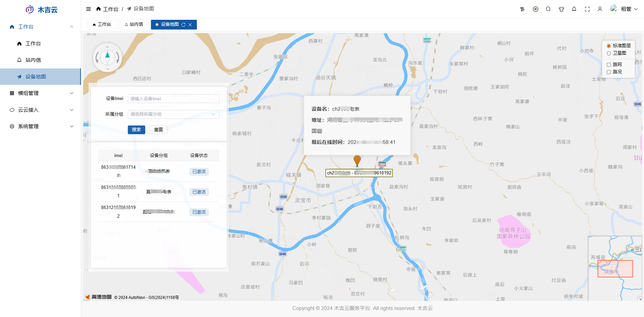
Task: Open the theme shirt icon
Action: tap(561, 9)
